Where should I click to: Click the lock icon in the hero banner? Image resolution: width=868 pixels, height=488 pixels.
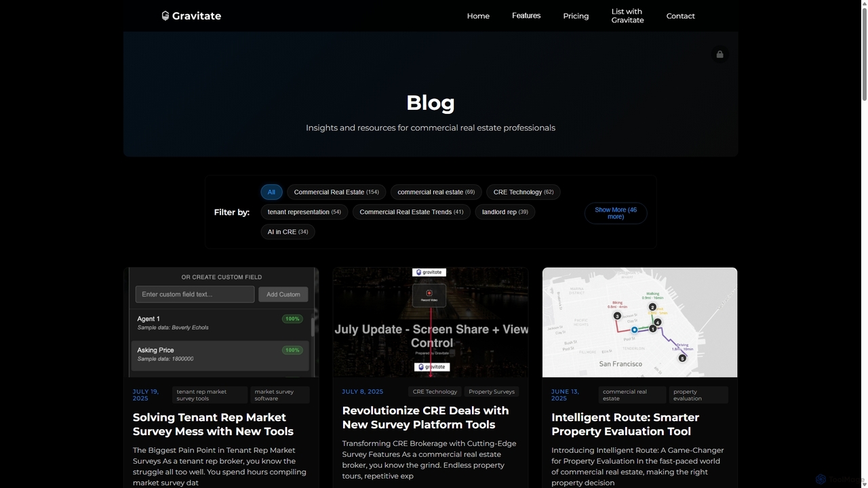pos(720,54)
